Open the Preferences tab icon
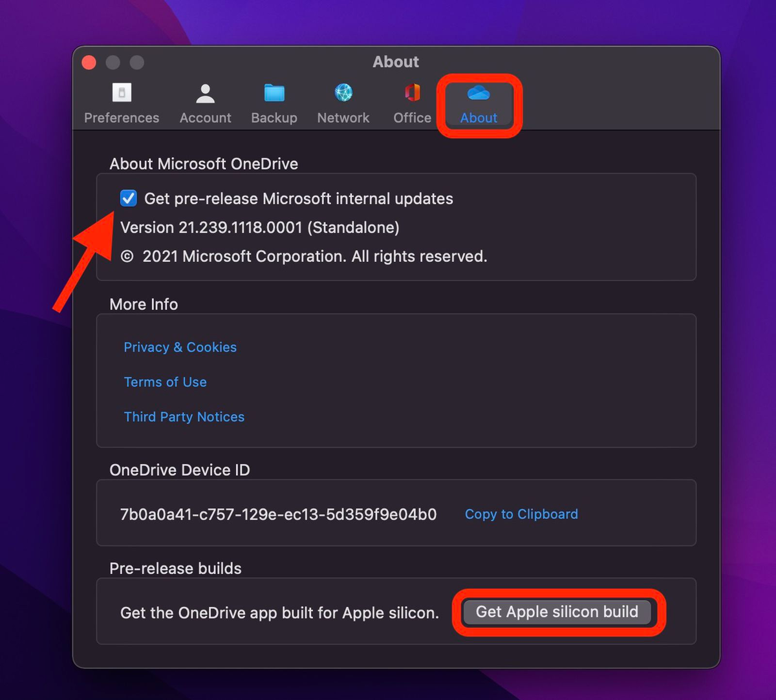The width and height of the screenshot is (776, 700). [122, 92]
